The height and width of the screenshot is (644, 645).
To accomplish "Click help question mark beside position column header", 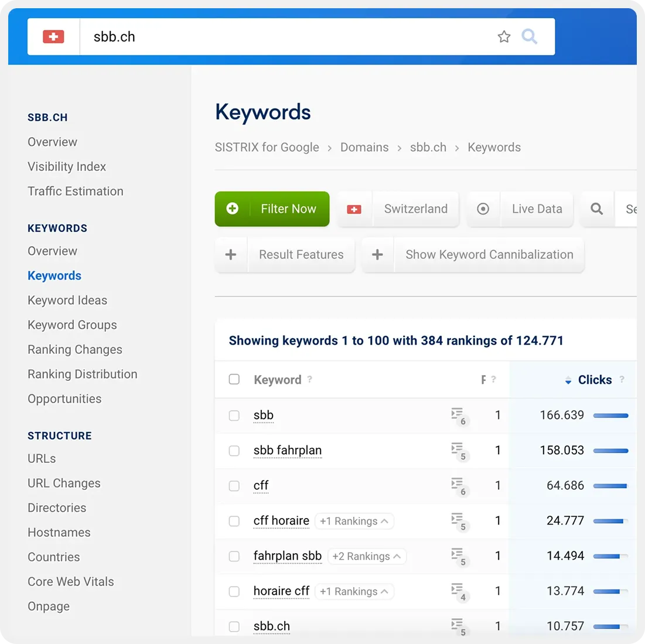I will click(x=494, y=379).
